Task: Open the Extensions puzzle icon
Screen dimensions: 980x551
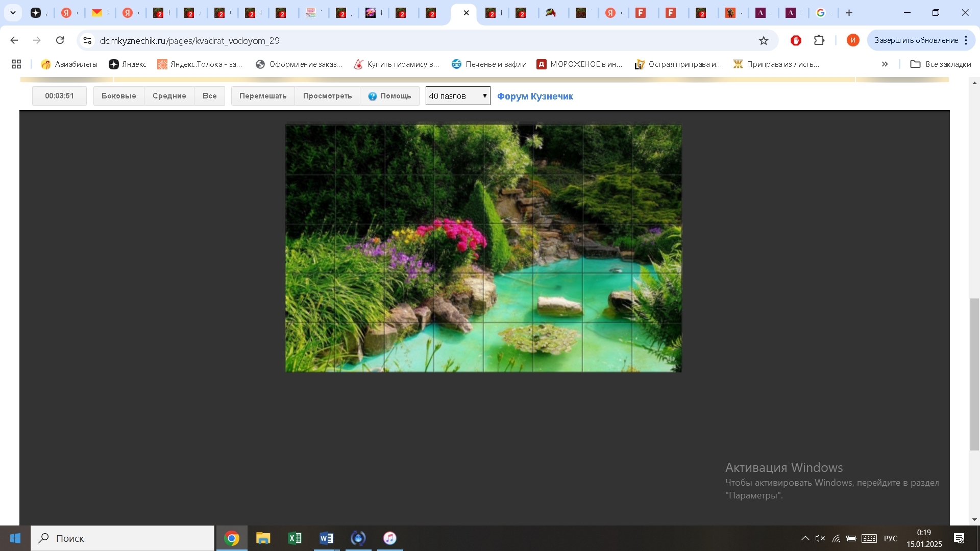Action: (819, 40)
